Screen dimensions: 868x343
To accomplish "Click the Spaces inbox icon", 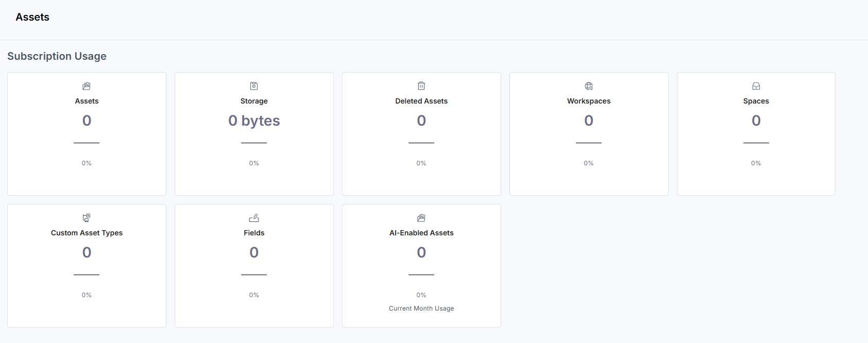I will [756, 86].
